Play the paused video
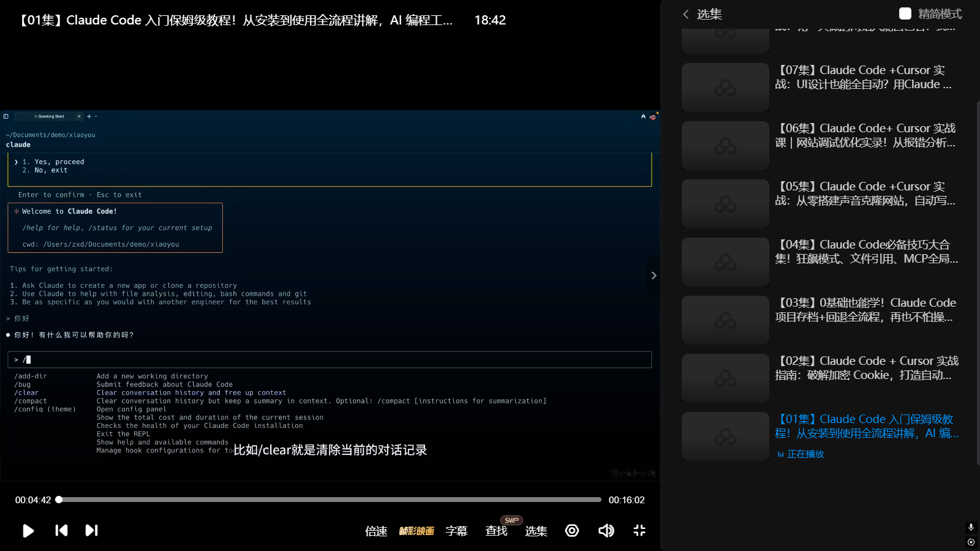Viewport: 980px width, 551px height. coord(28,531)
